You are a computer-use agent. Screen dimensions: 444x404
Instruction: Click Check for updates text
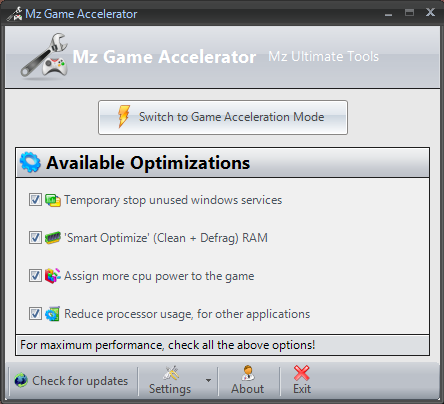80,381
